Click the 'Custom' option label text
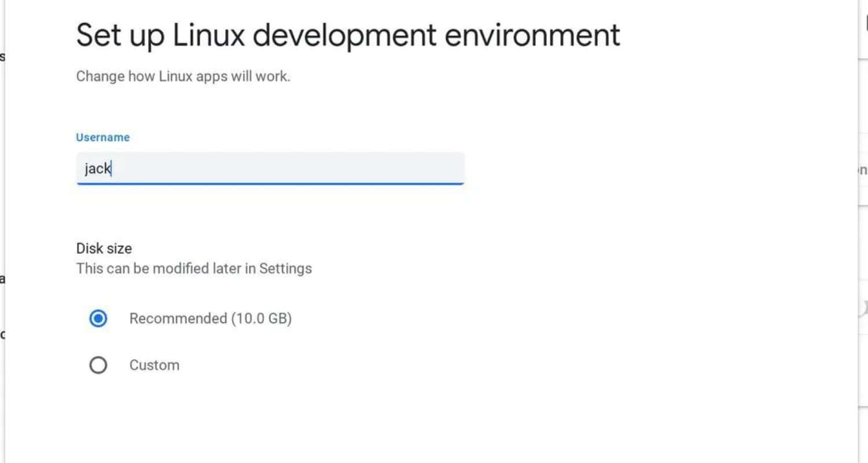The height and width of the screenshot is (463, 868). (155, 365)
